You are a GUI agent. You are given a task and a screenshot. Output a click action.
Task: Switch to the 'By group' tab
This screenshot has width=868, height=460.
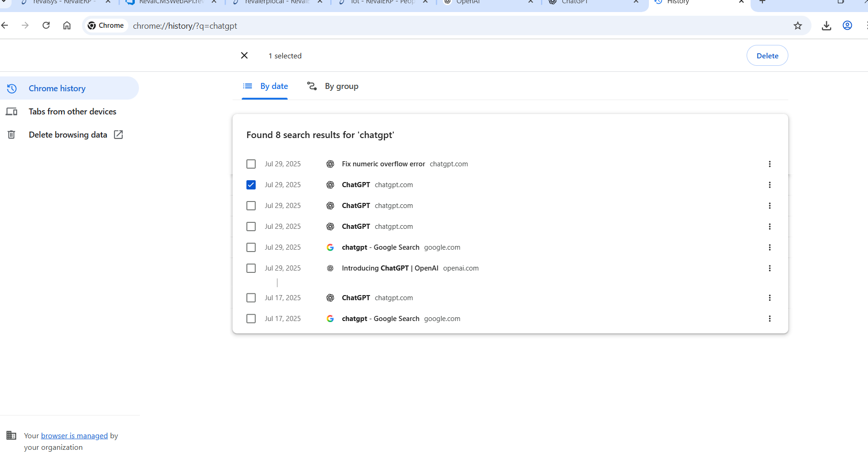coord(333,86)
